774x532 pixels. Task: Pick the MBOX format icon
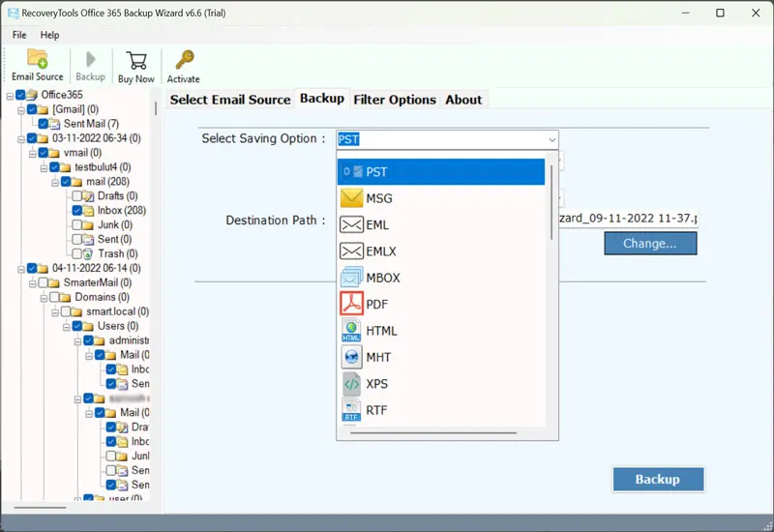click(x=351, y=278)
